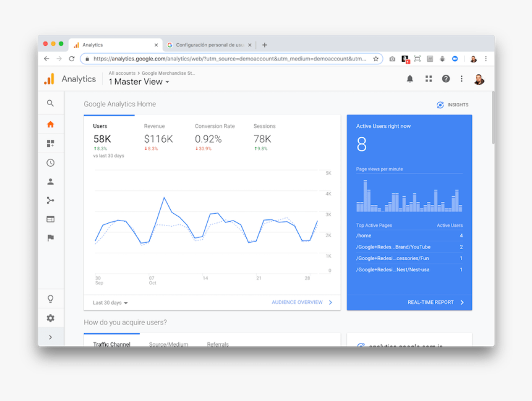Click the /Google+Redesi...Nest/Nest-usa page row

pos(409,269)
